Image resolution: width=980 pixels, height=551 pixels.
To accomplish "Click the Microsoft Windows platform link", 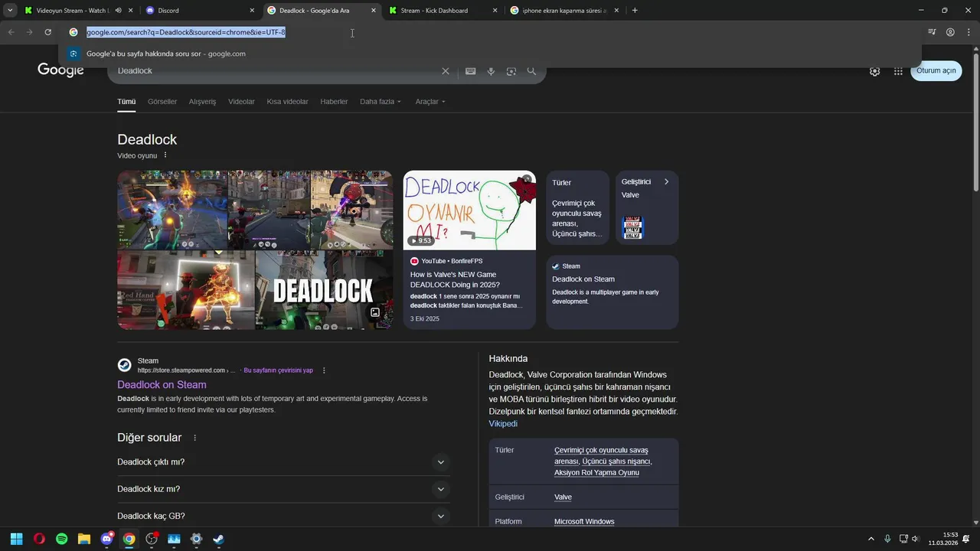I will click(x=584, y=522).
